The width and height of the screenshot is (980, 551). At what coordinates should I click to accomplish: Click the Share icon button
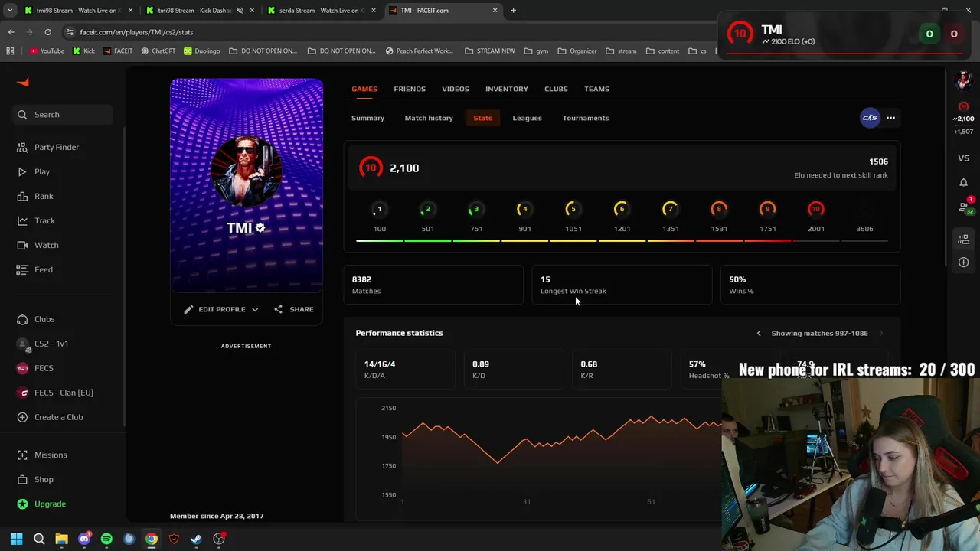point(278,309)
